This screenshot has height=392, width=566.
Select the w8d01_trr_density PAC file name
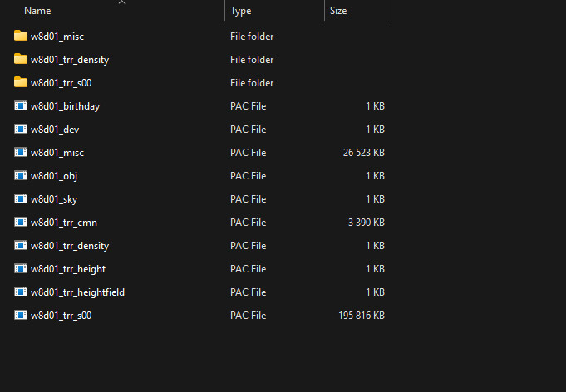click(70, 246)
